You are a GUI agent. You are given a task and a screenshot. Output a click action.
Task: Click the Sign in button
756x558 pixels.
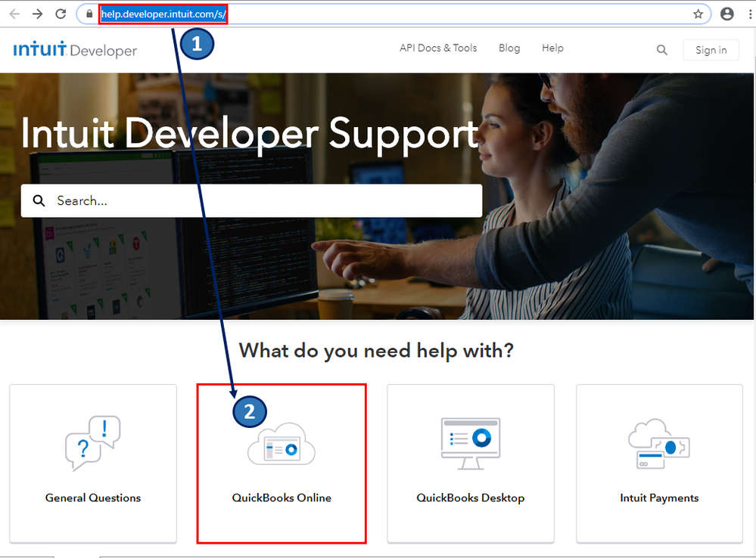click(x=711, y=50)
